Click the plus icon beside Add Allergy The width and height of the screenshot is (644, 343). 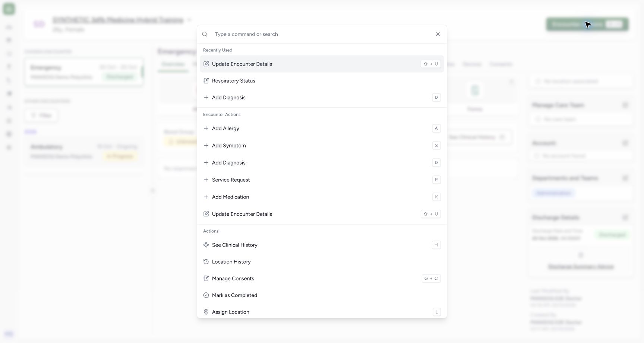pyautogui.click(x=206, y=128)
